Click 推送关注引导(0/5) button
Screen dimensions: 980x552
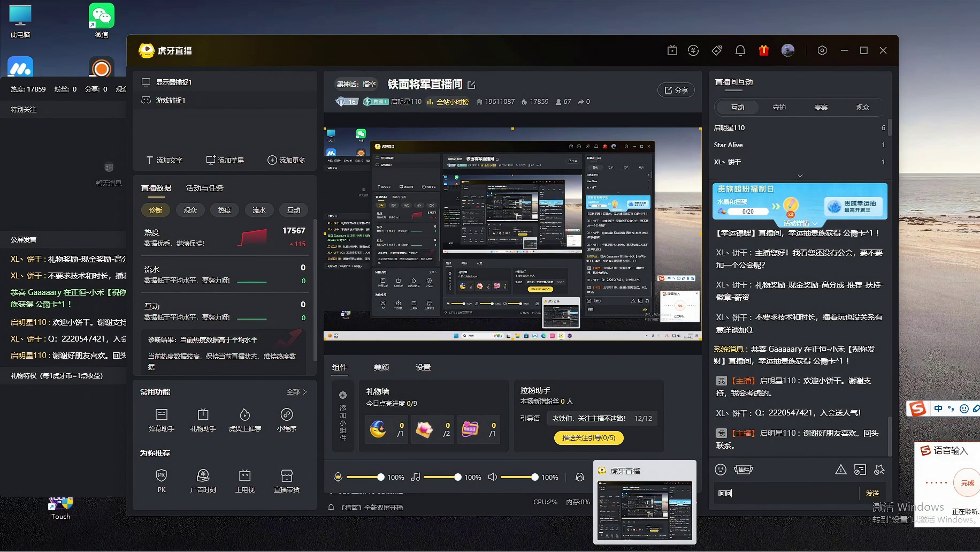pyautogui.click(x=589, y=438)
